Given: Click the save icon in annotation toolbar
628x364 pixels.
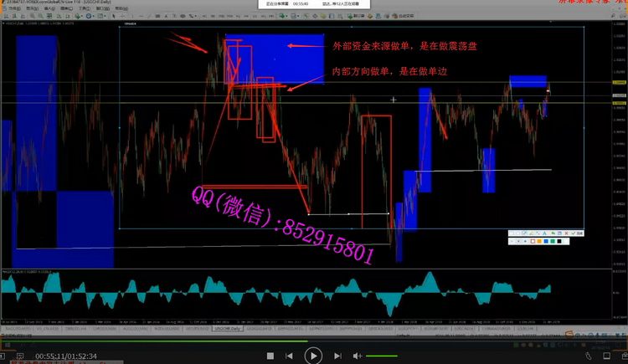Looking at the screenshot, I should 559,233.
